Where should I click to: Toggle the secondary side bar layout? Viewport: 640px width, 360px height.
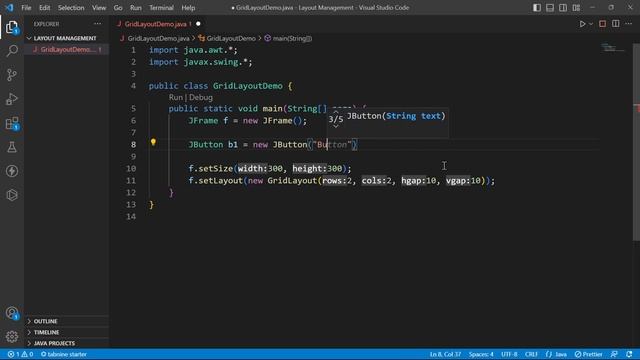tap(563, 8)
